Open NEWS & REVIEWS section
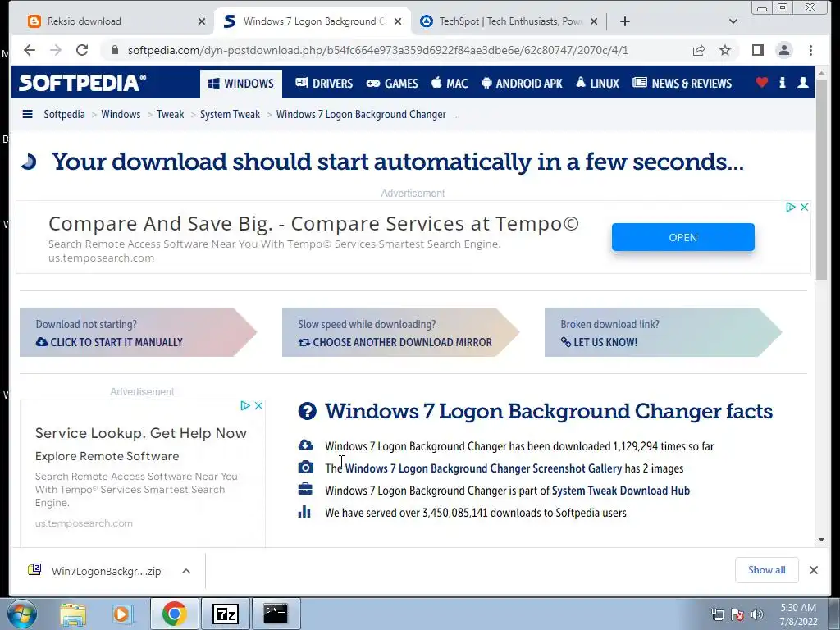The height and width of the screenshot is (630, 840). (x=682, y=83)
